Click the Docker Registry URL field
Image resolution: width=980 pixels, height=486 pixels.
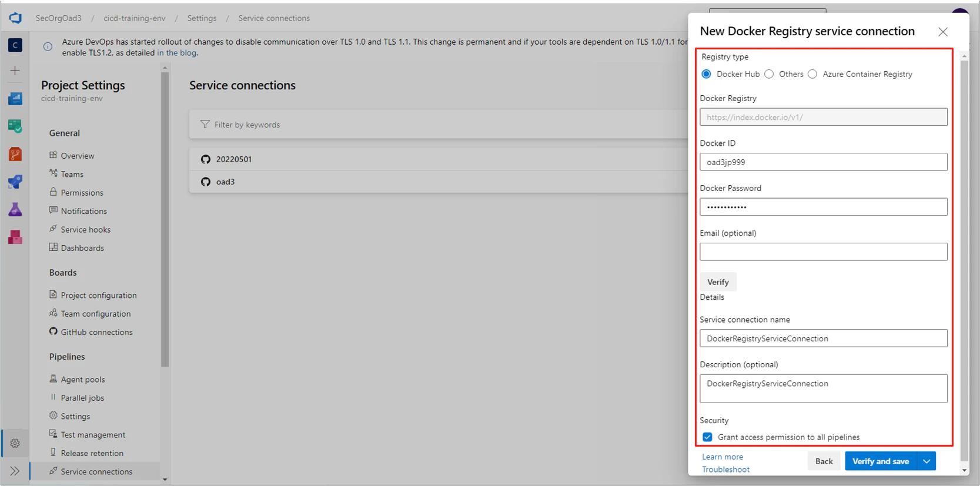[824, 117]
